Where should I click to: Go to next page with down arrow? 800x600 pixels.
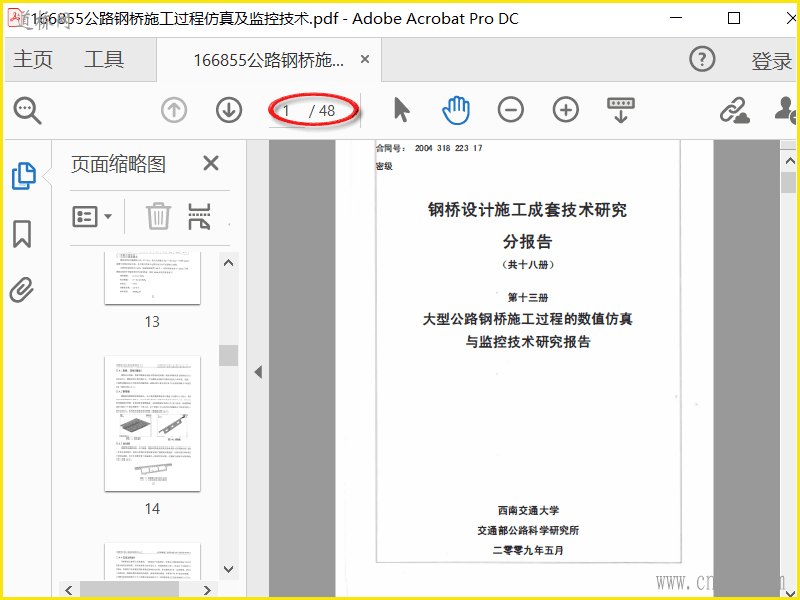click(229, 110)
